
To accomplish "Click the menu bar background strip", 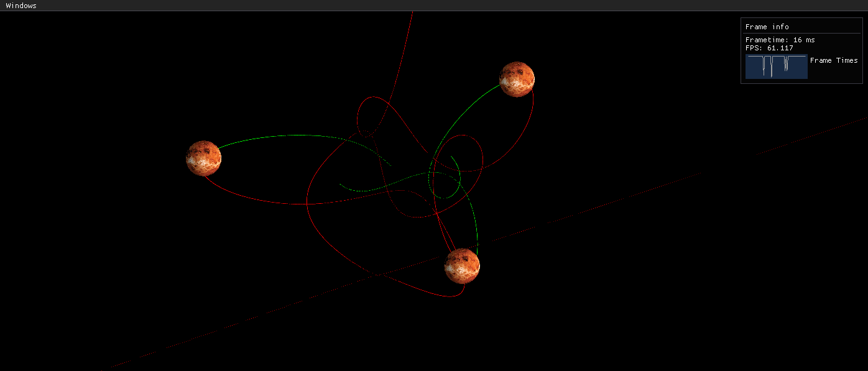I will click(373, 5).
